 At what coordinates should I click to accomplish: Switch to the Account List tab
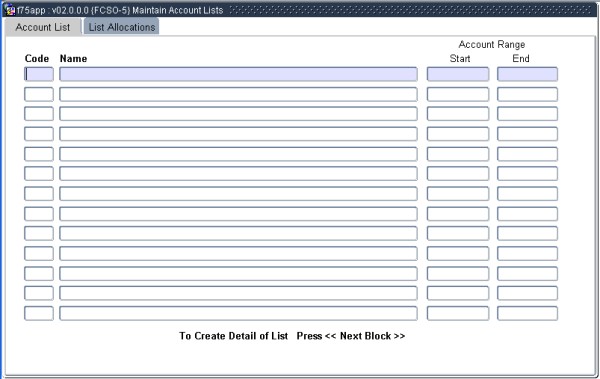coord(43,27)
